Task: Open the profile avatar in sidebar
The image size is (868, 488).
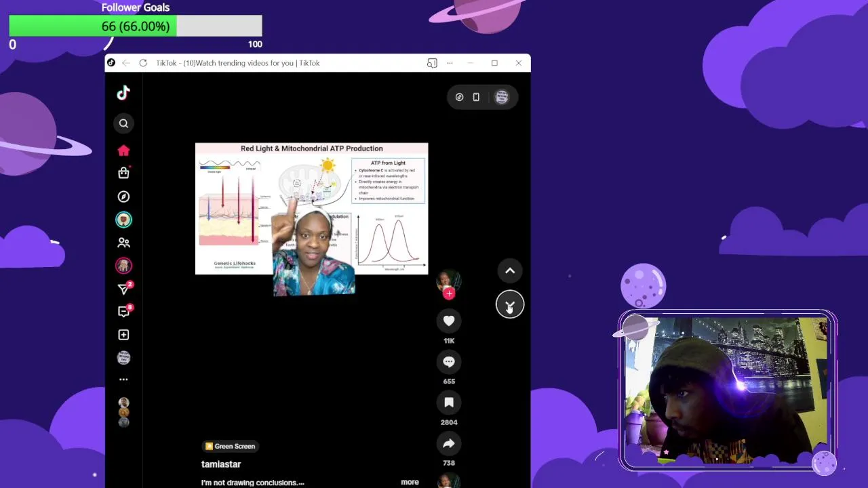Action: click(x=123, y=358)
